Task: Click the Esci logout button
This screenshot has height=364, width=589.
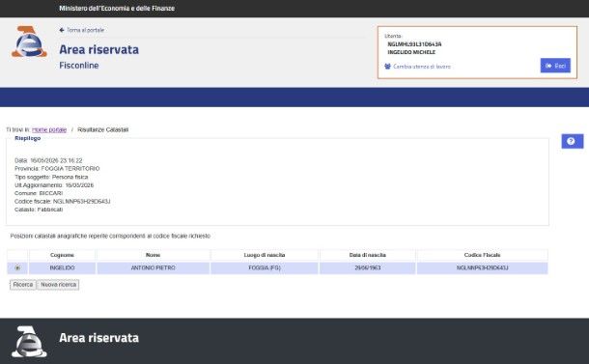Action: (x=555, y=66)
